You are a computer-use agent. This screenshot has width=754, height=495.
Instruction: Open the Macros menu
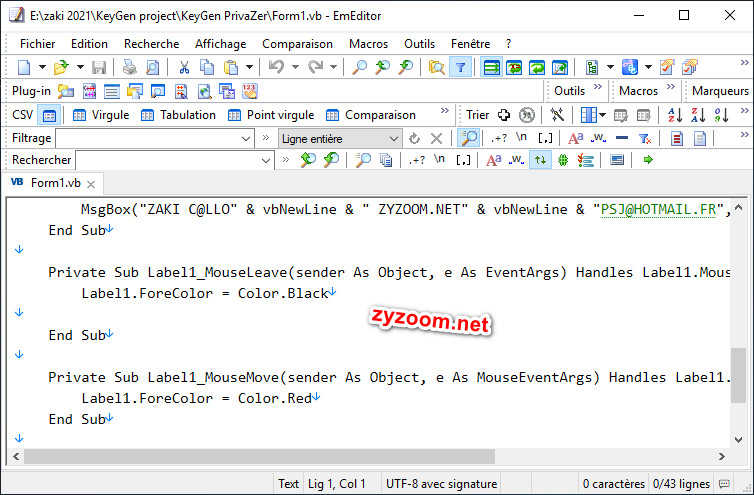(x=368, y=44)
